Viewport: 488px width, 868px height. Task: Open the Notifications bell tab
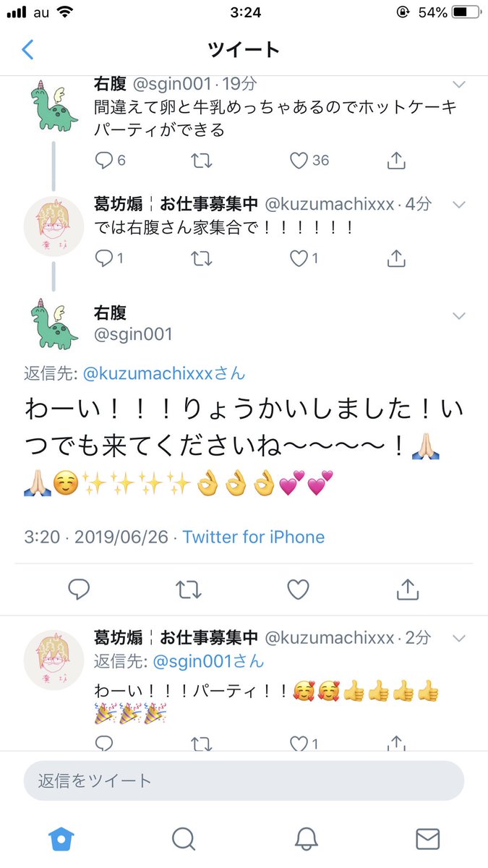(307, 838)
